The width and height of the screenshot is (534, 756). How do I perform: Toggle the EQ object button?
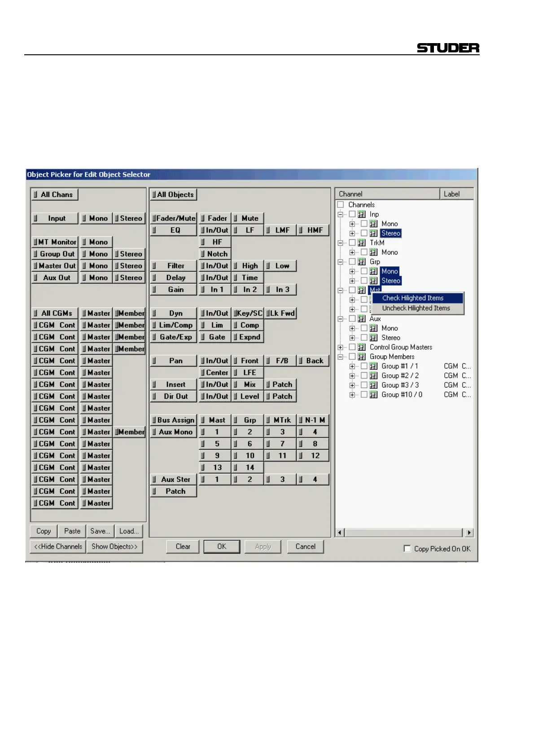point(173,230)
